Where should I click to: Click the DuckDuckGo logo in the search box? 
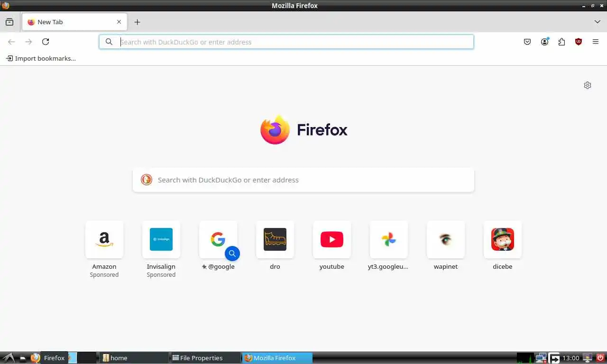click(x=147, y=180)
